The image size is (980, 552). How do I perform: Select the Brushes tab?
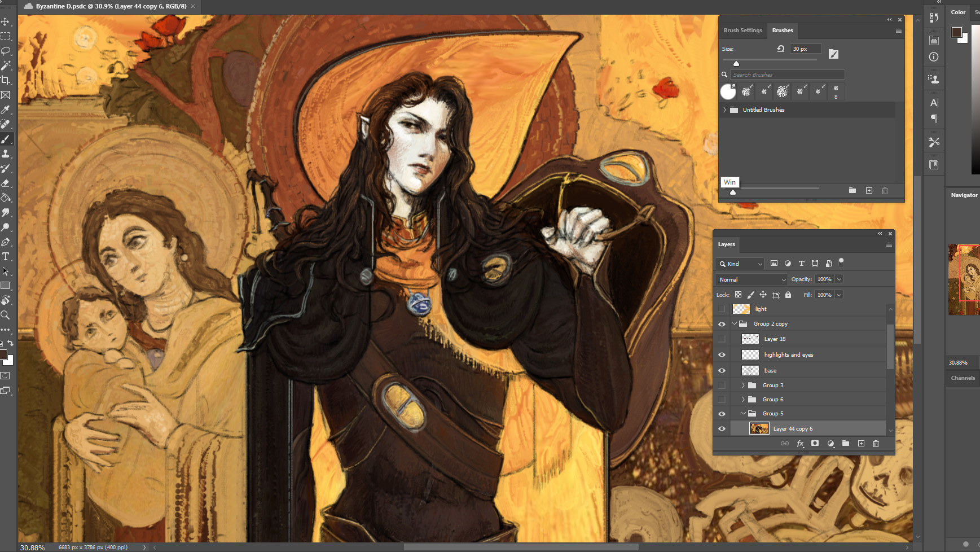pos(783,30)
